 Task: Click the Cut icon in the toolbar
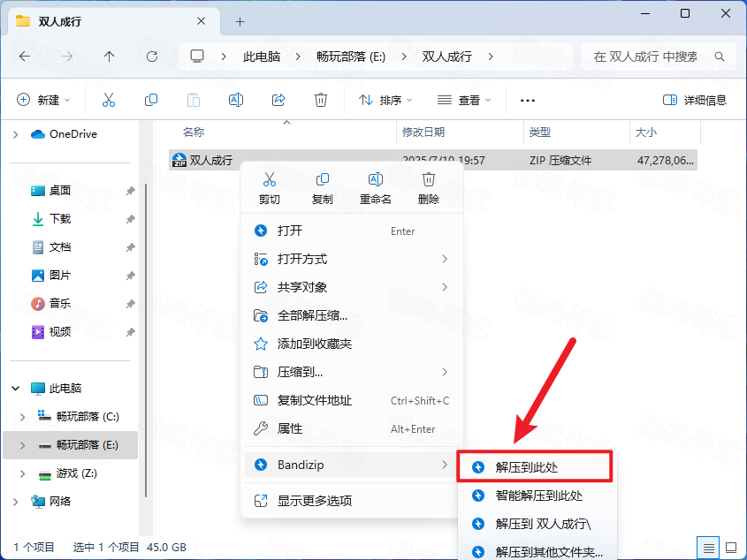pos(109,100)
